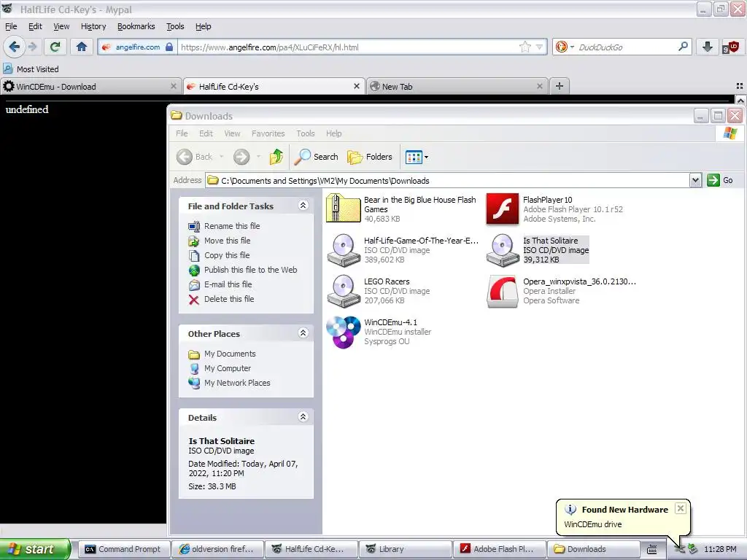Open Favorites menu in Downloads window
The width and height of the screenshot is (747, 560).
tap(268, 133)
